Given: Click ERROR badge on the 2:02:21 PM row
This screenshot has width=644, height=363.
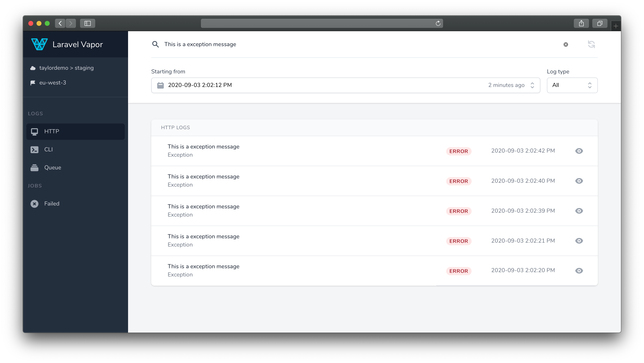Looking at the screenshot, I should coord(458,241).
